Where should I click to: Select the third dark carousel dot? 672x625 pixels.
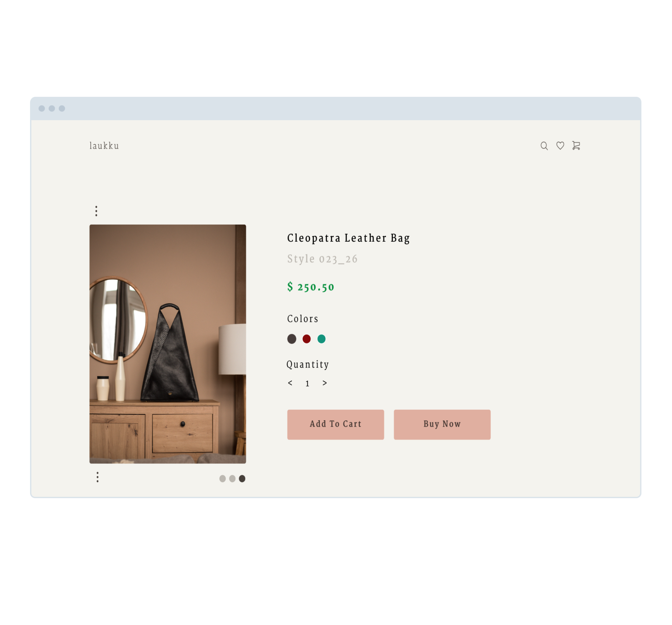tap(242, 478)
